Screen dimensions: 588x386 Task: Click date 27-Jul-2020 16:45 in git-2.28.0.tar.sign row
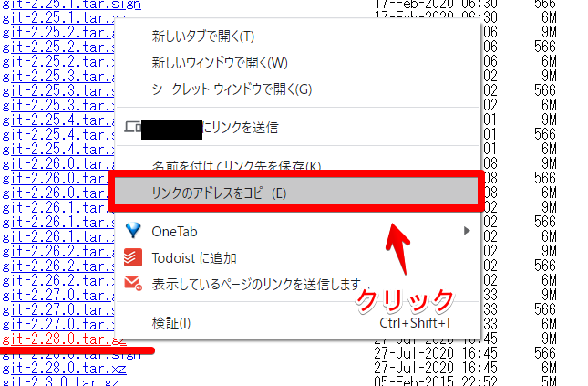[x=436, y=353]
